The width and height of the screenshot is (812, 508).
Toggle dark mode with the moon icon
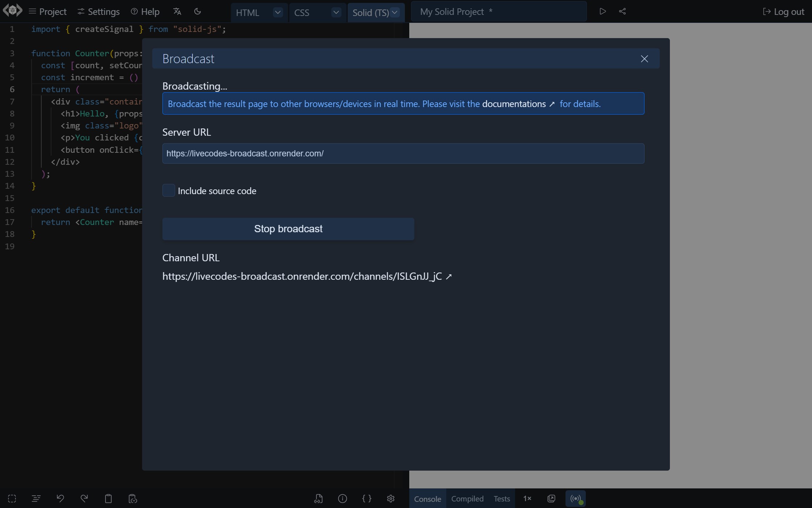coord(198,11)
